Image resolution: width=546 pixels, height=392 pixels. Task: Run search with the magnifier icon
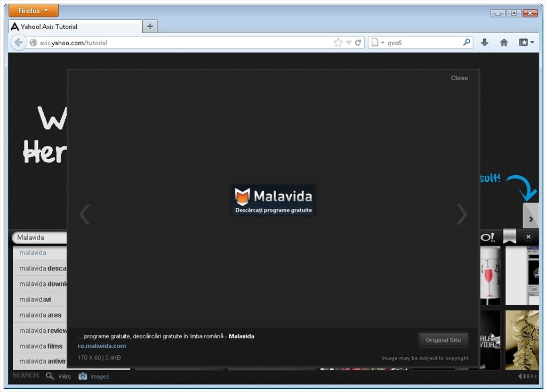pos(467,43)
